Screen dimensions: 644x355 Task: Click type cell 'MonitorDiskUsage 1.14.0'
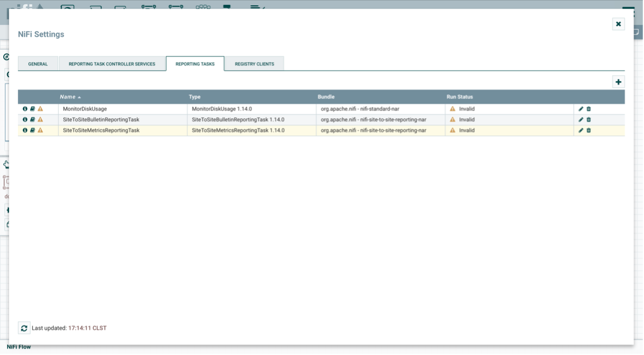click(x=252, y=109)
